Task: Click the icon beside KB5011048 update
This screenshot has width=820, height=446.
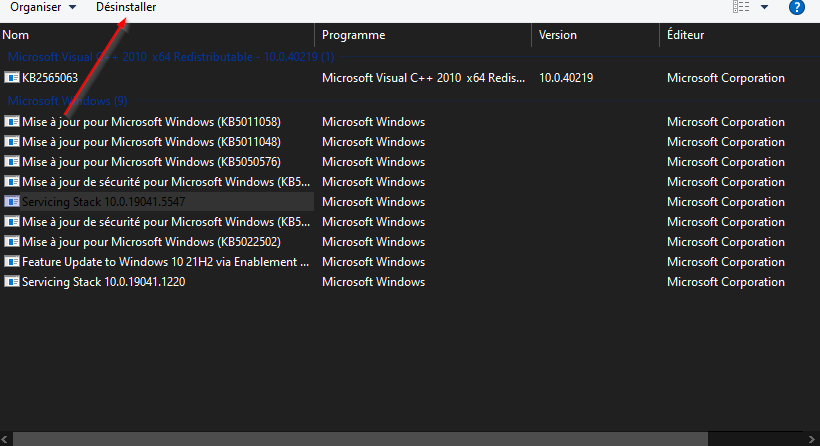Action: click(12, 142)
